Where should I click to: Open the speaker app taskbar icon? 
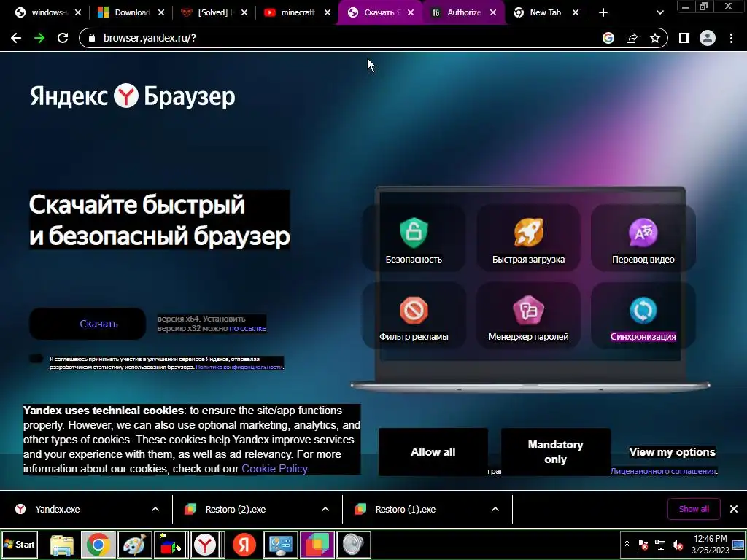[354, 545]
